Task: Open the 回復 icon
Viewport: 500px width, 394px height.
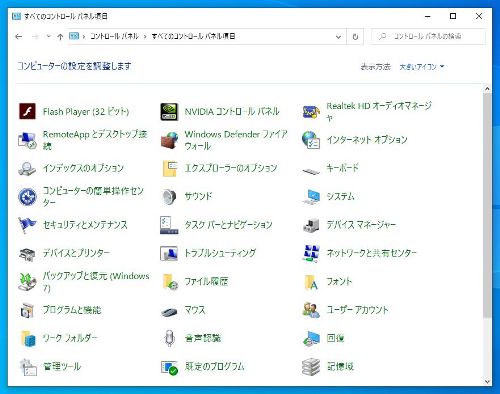Action: [x=311, y=339]
